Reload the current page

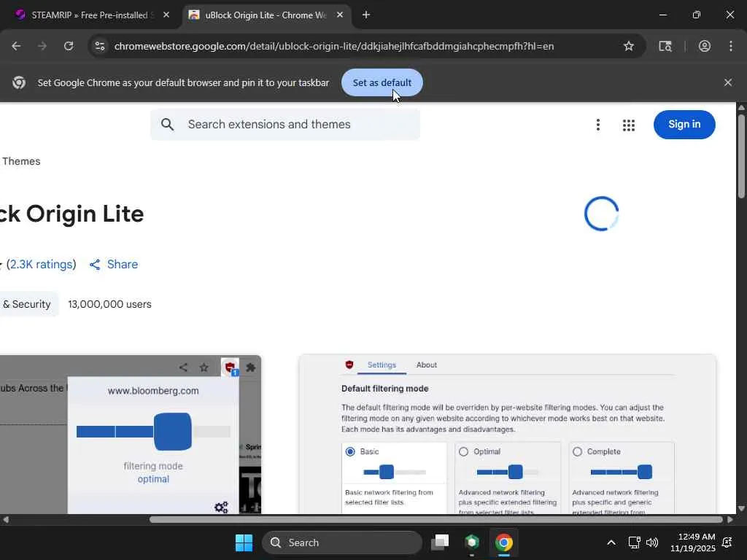click(69, 46)
